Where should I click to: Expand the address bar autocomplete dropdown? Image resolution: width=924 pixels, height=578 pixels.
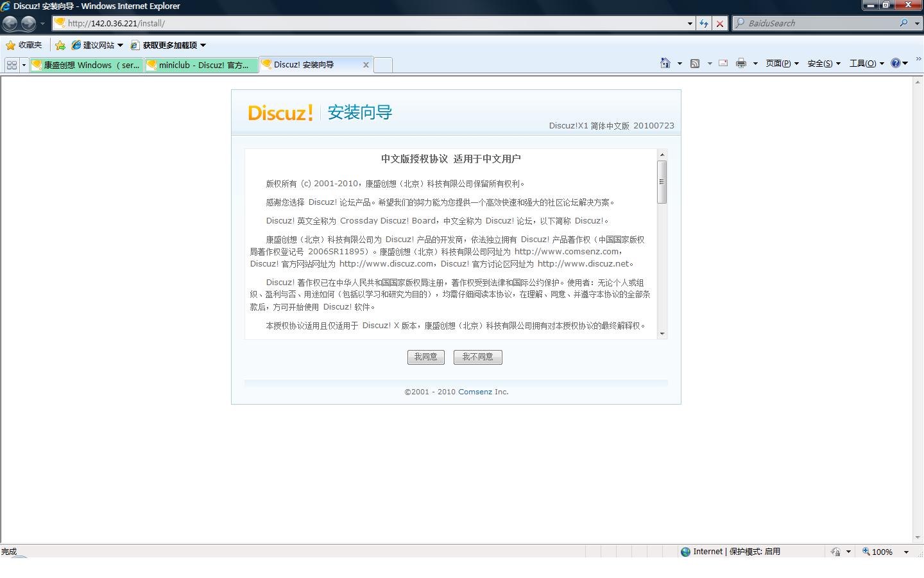pos(690,23)
